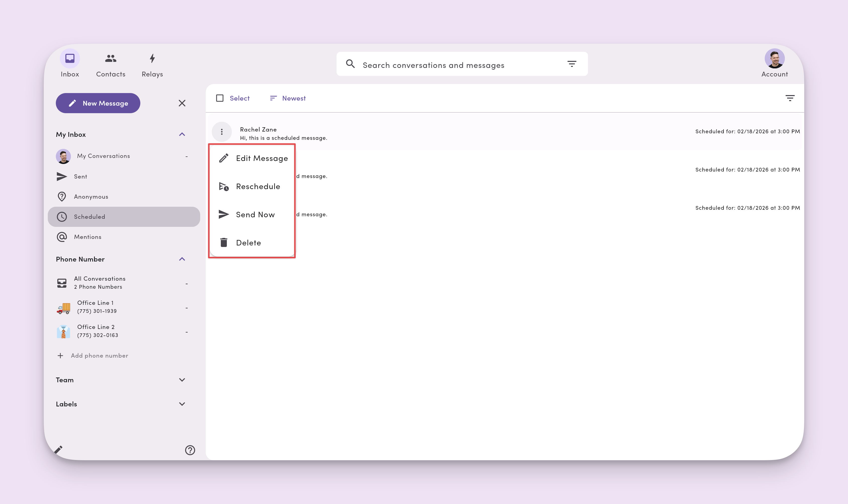Collapse the Phone Number section
The width and height of the screenshot is (848, 504).
(182, 259)
